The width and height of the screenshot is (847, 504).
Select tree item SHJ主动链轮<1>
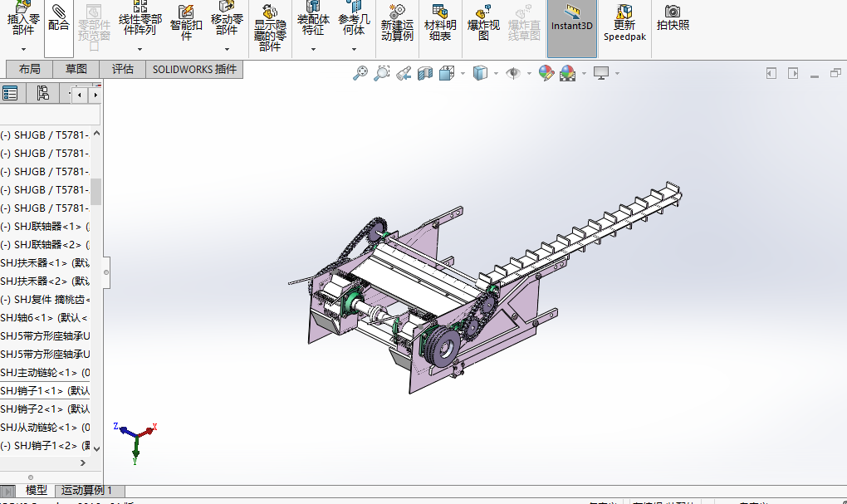[x=45, y=373]
